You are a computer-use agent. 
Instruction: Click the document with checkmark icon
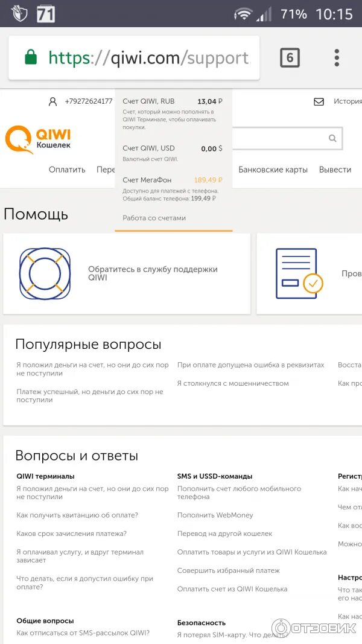[x=299, y=273]
